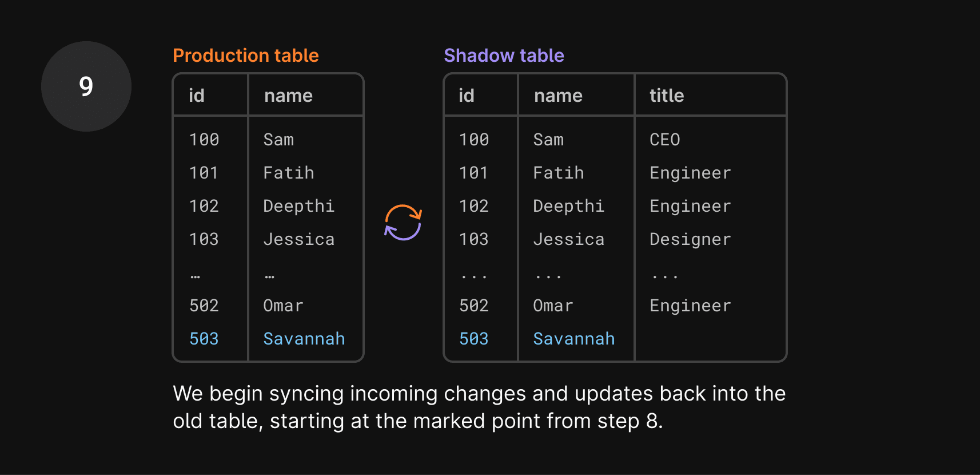
Task: Click id "100" in the Shadow table
Action: coord(474,140)
